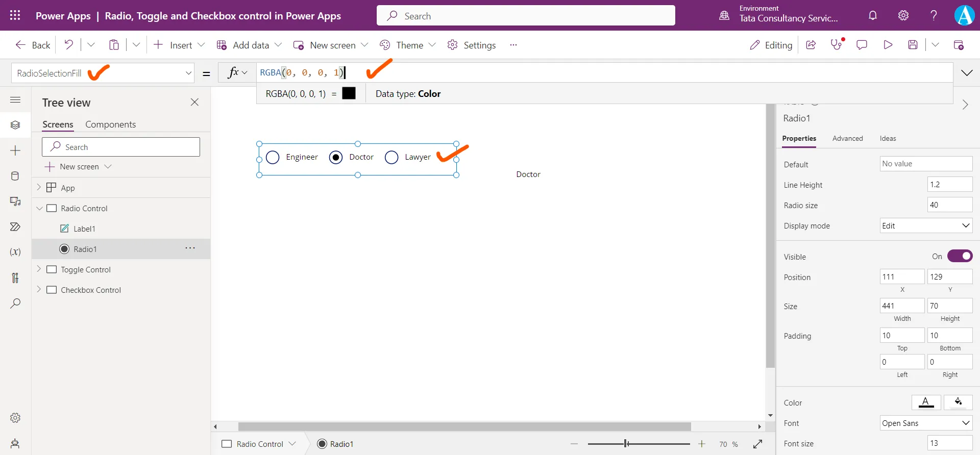The width and height of the screenshot is (980, 455).
Task: Open the Font Open Sans dropdown
Action: (926, 423)
